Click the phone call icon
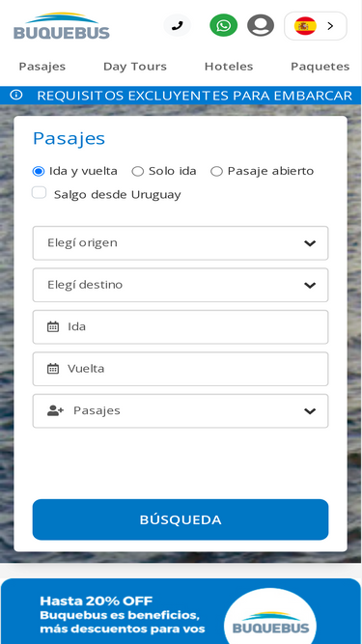 tap(178, 25)
